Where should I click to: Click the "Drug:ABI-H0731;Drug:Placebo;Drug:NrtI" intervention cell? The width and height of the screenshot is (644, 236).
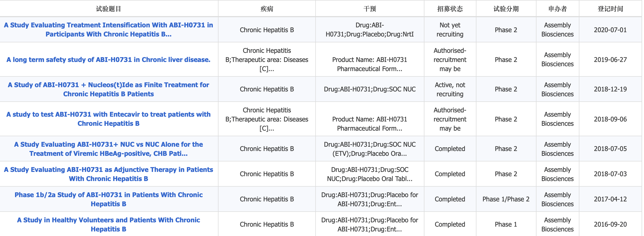click(370, 29)
